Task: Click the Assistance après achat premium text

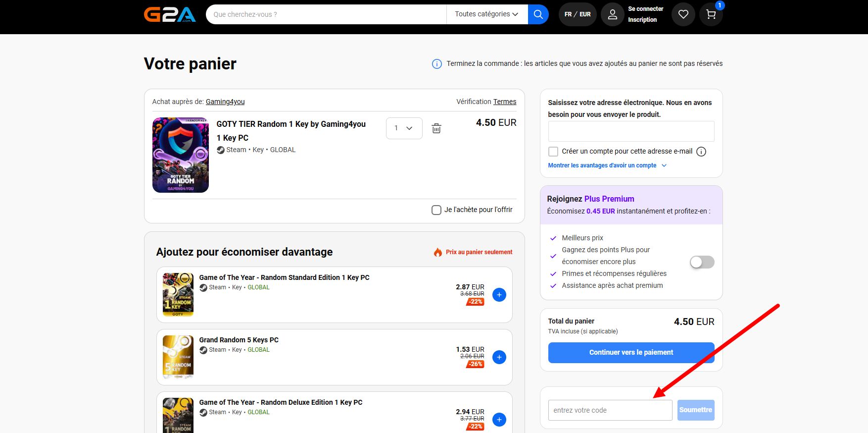Action: (613, 285)
